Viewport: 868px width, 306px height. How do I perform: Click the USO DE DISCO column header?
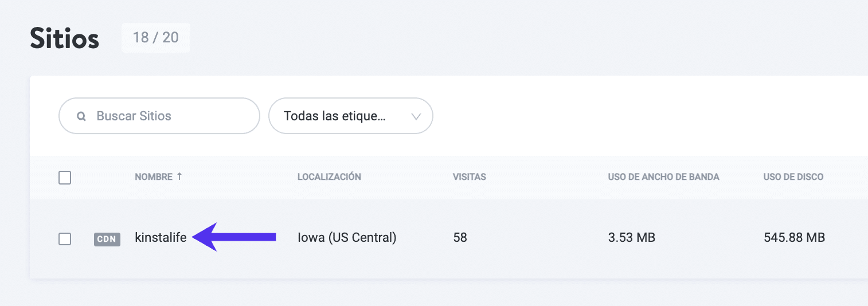[x=793, y=177]
